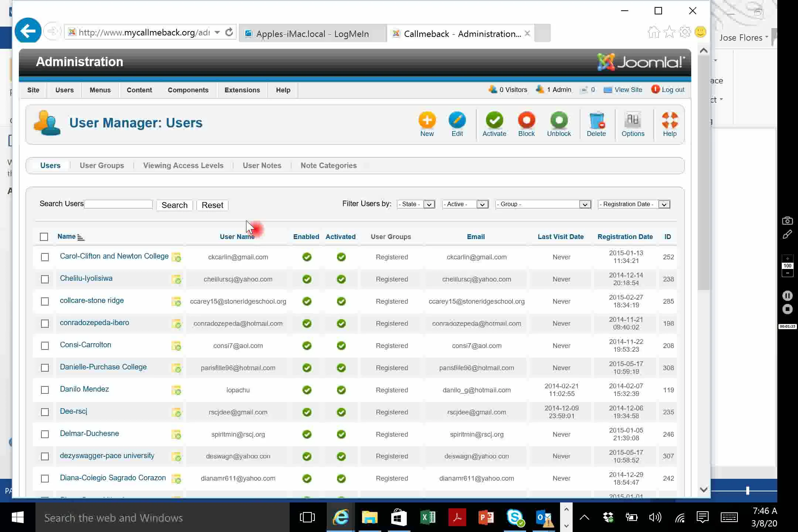Click the Delete trash toolbar icon
This screenshot has height=532, width=798.
[596, 121]
